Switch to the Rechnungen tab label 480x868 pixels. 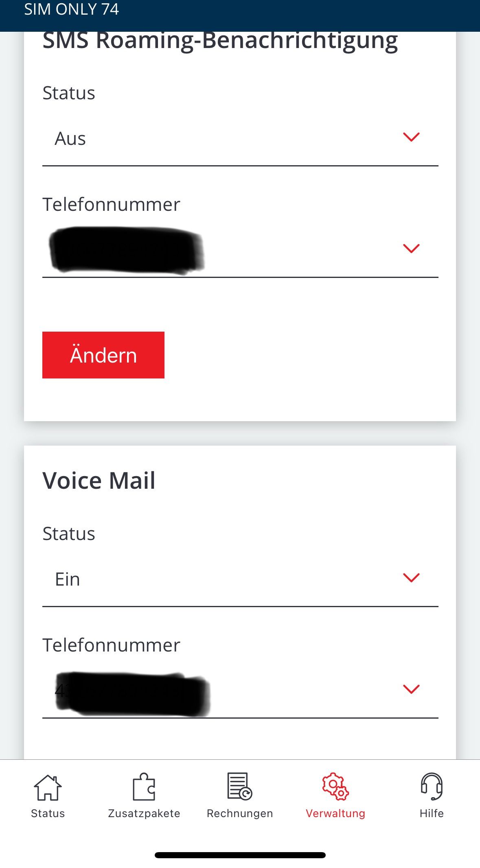coord(240,813)
